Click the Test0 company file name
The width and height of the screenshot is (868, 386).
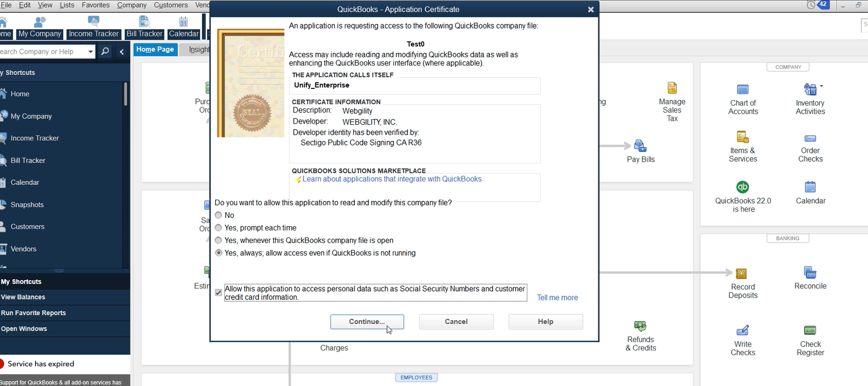[x=416, y=44]
